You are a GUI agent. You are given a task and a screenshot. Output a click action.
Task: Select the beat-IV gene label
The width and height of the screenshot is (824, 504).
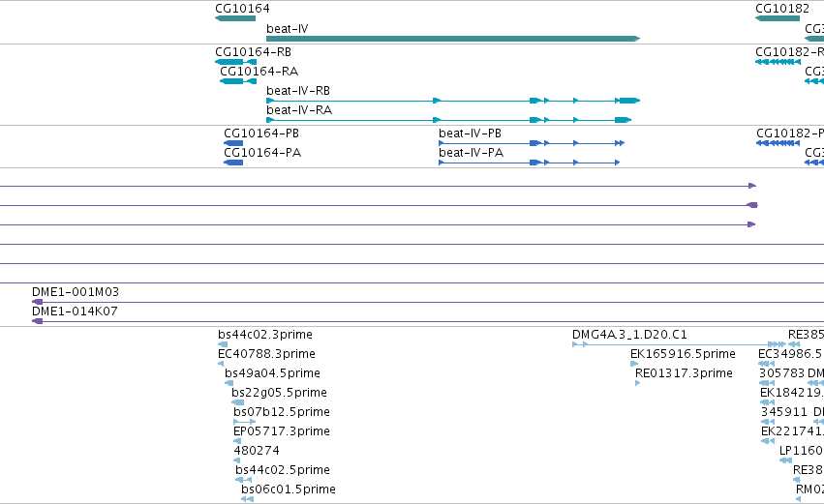coord(287,29)
